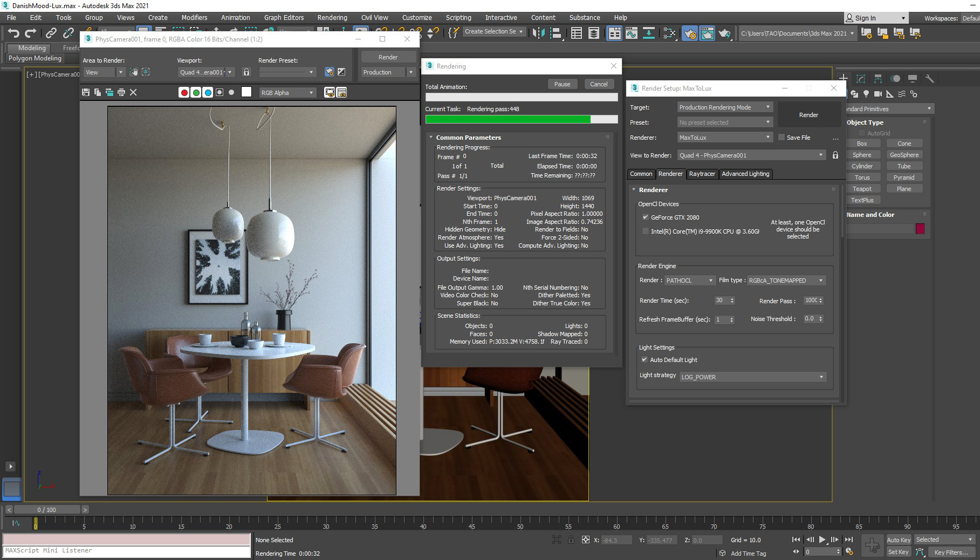Pause the current rendering
Screen dimensions: 980x560
pos(562,84)
